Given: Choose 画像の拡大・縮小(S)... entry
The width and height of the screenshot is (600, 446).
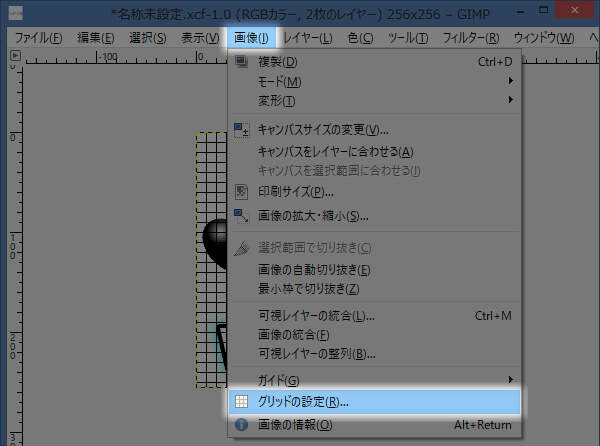Looking at the screenshot, I should (x=374, y=216).
